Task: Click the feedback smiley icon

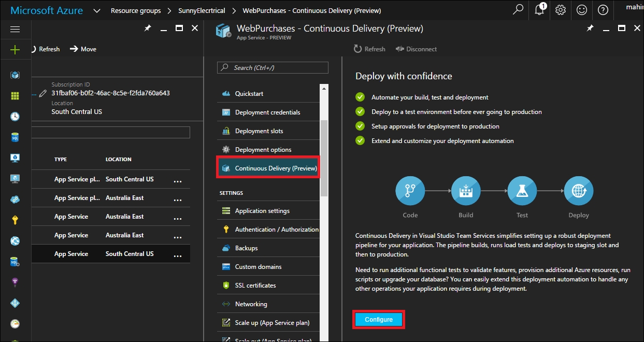Action: [x=582, y=10]
